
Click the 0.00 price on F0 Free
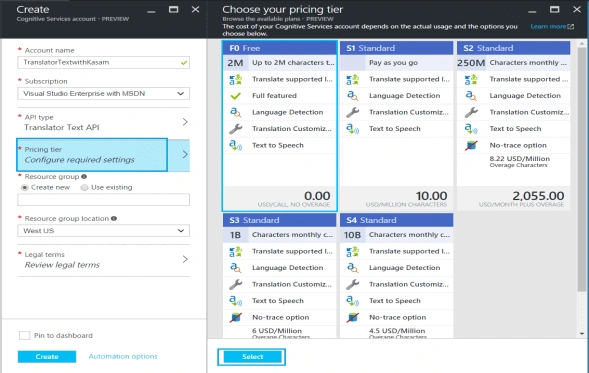pyautogui.click(x=317, y=196)
